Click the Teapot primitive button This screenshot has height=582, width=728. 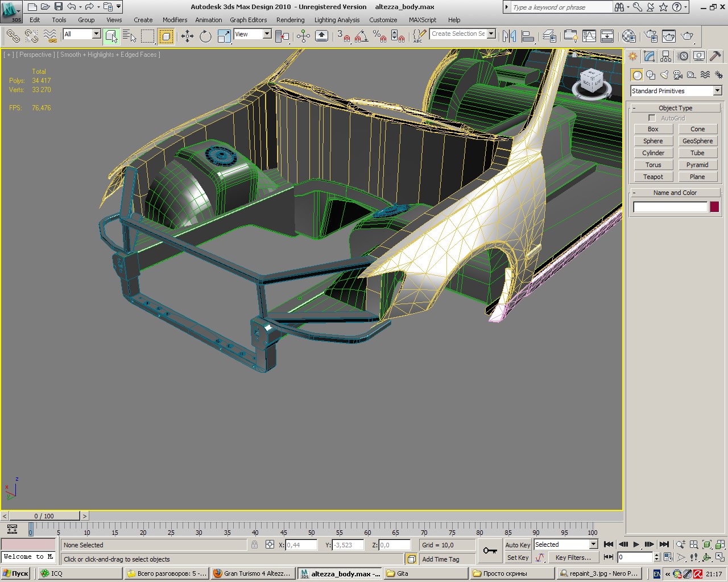[x=653, y=177]
